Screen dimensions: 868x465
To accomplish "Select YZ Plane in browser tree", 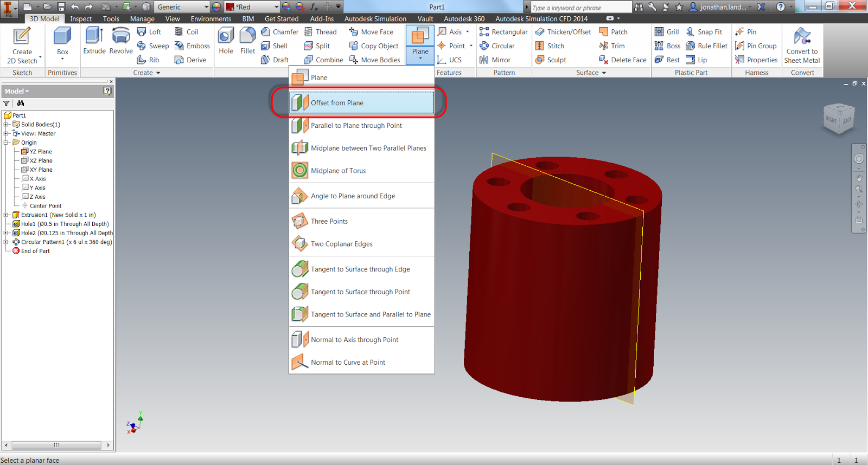I will (x=37, y=152).
